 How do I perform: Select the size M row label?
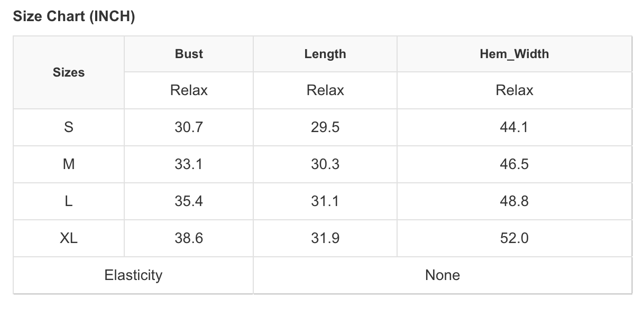tap(69, 164)
